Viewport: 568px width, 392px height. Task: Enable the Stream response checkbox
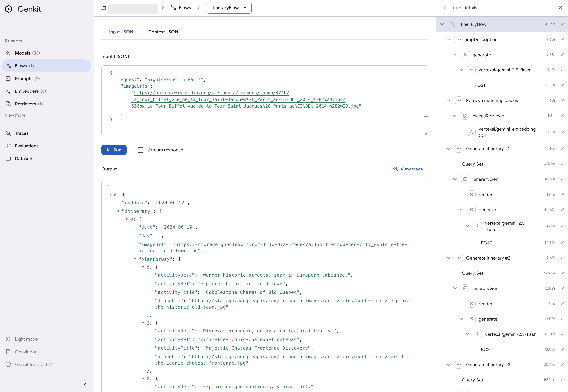coord(141,150)
